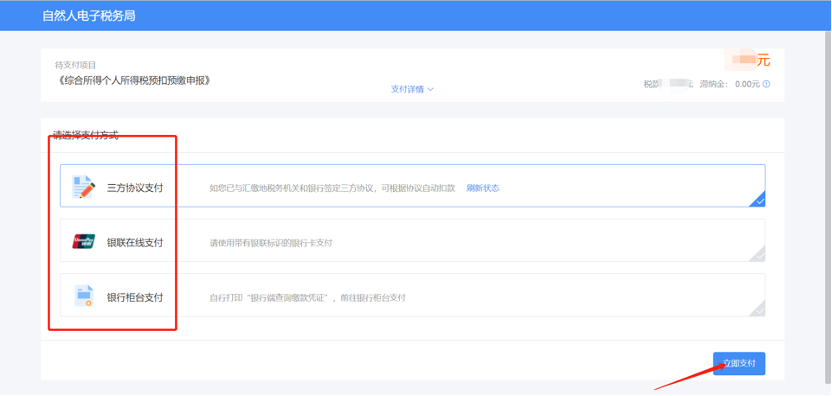Click the 滞纳金 0.00元 value

[747, 84]
